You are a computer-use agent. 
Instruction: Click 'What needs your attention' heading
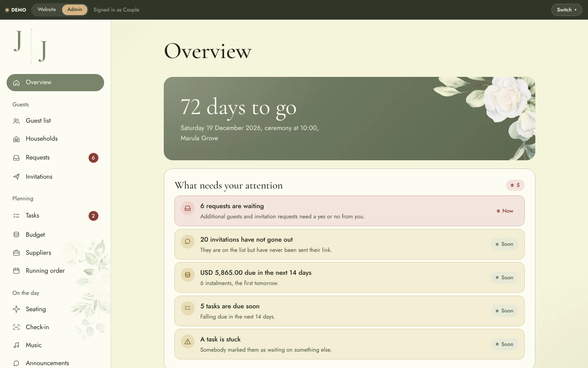coord(229,186)
